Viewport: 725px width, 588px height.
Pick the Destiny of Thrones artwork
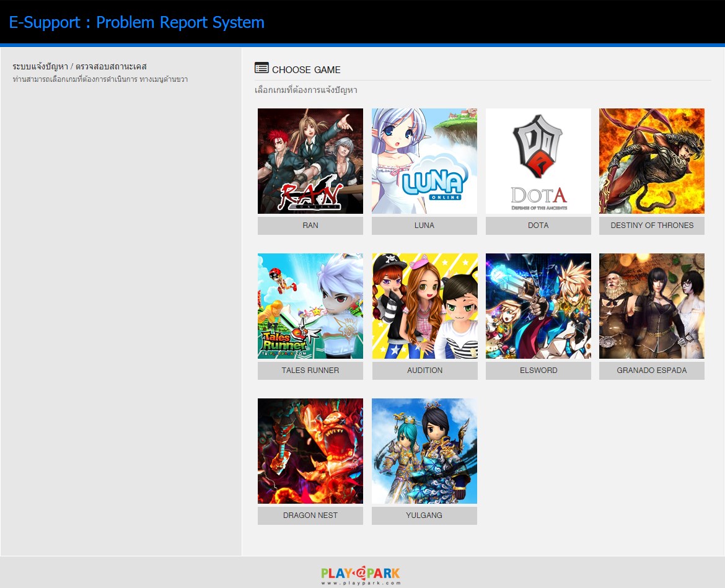point(652,161)
